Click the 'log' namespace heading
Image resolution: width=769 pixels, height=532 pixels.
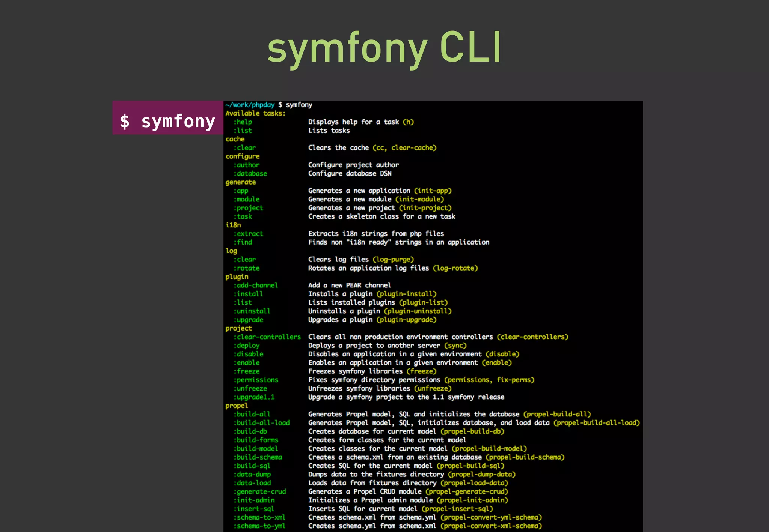pyautogui.click(x=231, y=251)
